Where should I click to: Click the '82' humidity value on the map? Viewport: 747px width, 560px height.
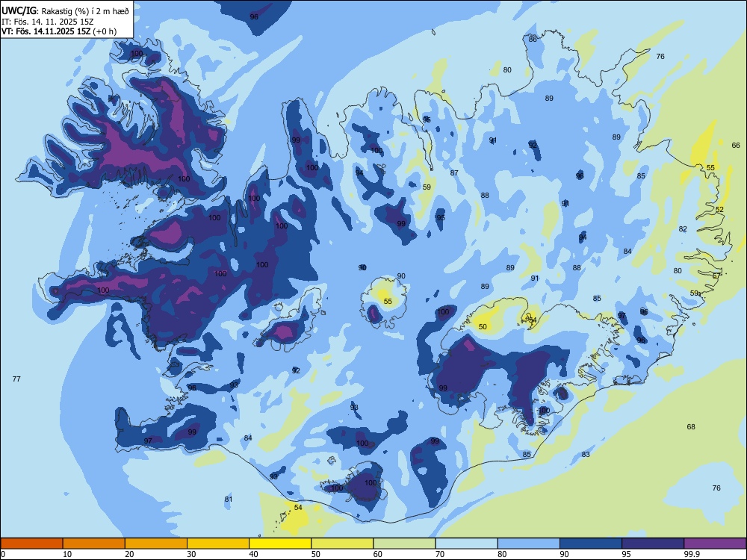coord(684,229)
